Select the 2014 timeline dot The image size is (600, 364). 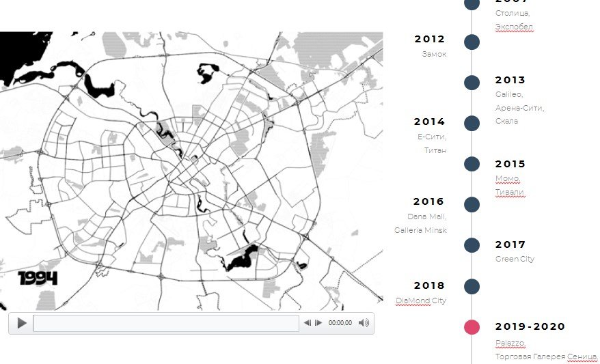coord(472,124)
